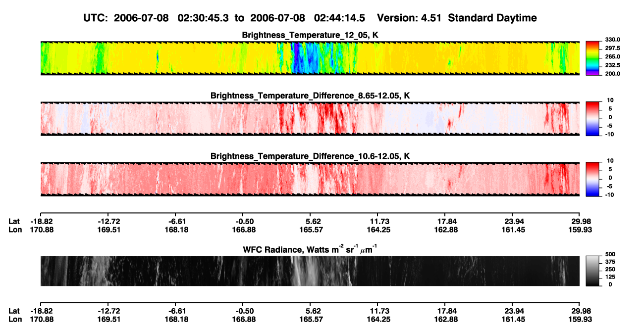The width and height of the screenshot is (644, 330).
Task: Click the 265.0 colorbar label
Action: 613,57
